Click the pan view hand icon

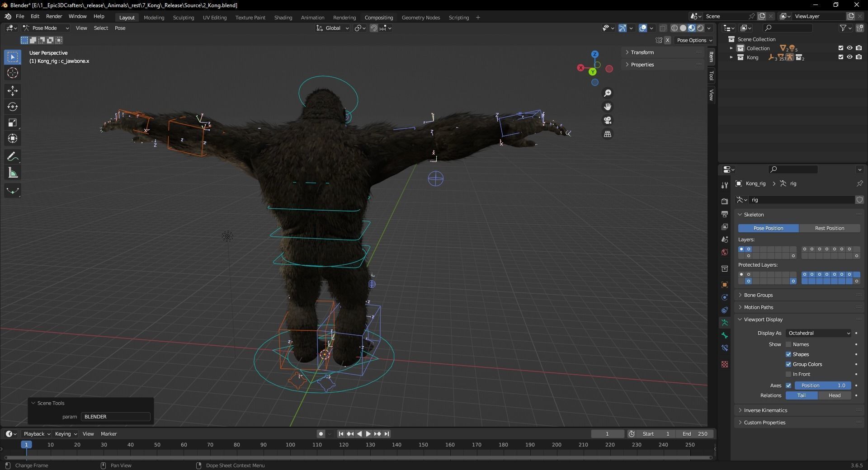(x=608, y=107)
